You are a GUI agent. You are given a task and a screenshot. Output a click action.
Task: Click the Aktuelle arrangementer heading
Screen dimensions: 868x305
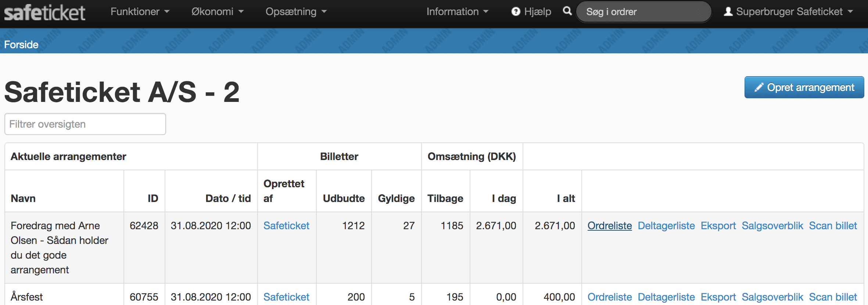point(68,156)
